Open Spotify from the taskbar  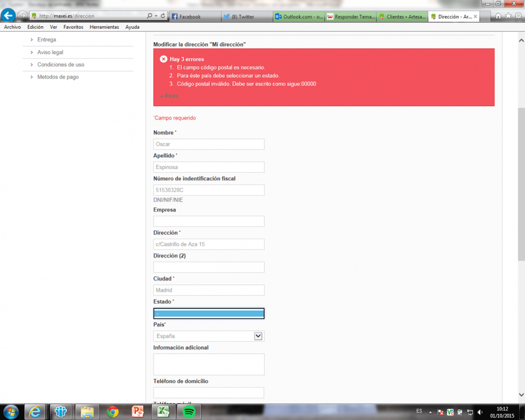(189, 412)
